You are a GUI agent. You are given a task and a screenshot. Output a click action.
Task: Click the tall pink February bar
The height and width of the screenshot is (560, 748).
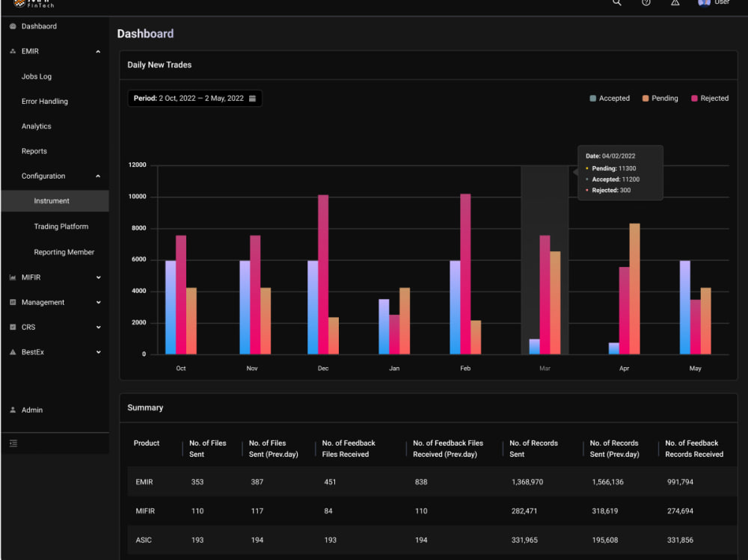[x=465, y=274]
